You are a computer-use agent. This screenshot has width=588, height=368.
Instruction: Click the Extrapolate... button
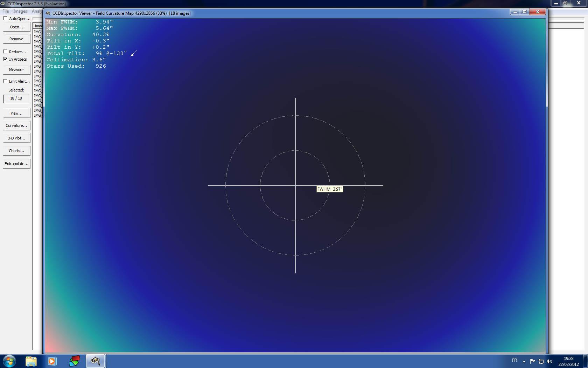(x=16, y=164)
